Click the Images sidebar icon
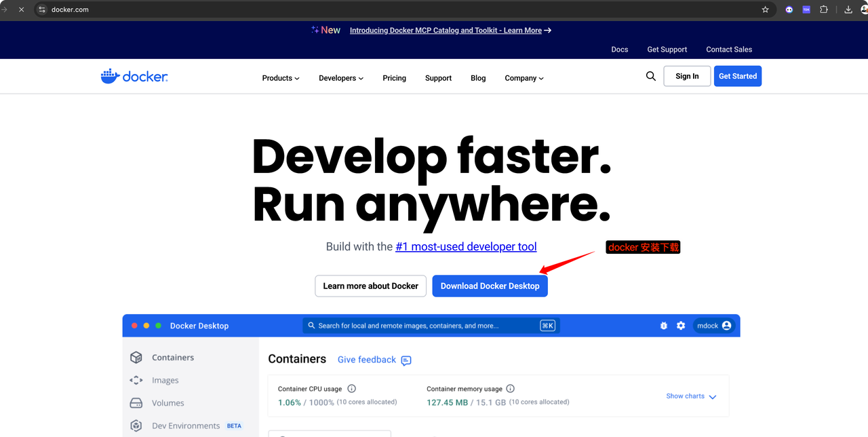The width and height of the screenshot is (868, 437). click(136, 381)
